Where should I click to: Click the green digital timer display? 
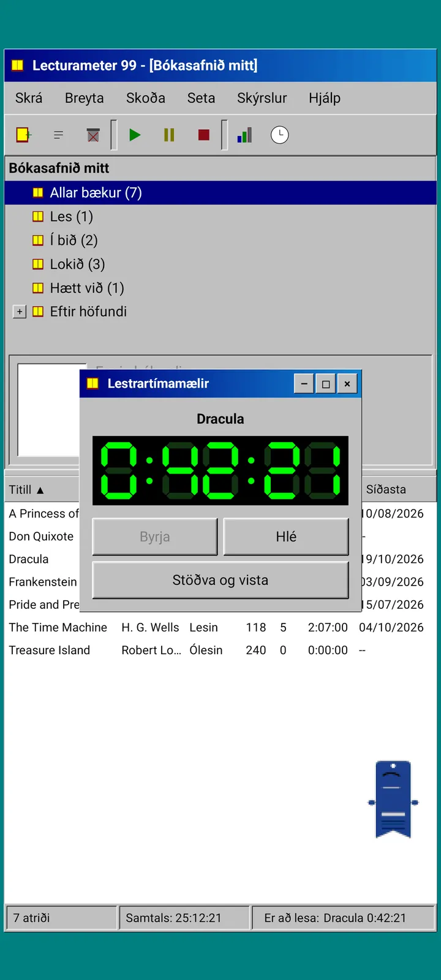tap(221, 470)
